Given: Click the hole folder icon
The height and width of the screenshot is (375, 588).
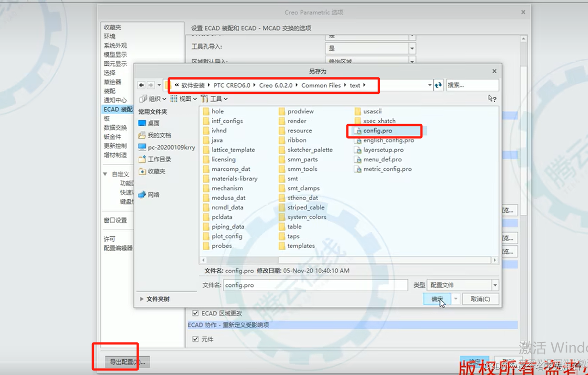Looking at the screenshot, I should tap(206, 111).
